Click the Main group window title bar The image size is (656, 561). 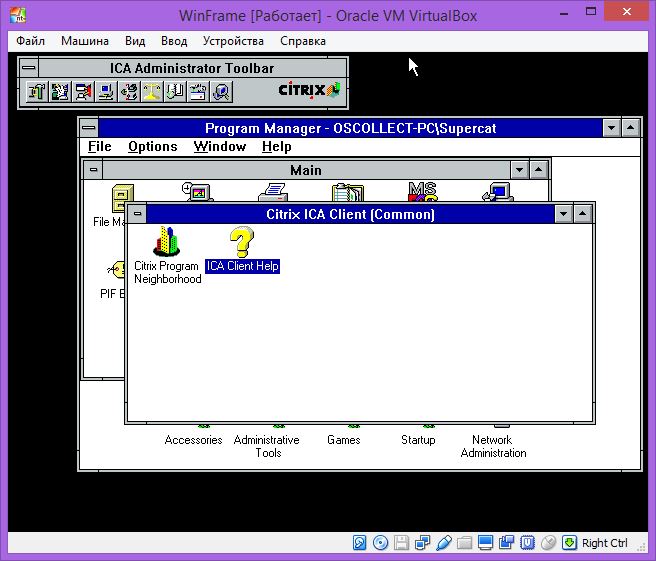(306, 170)
